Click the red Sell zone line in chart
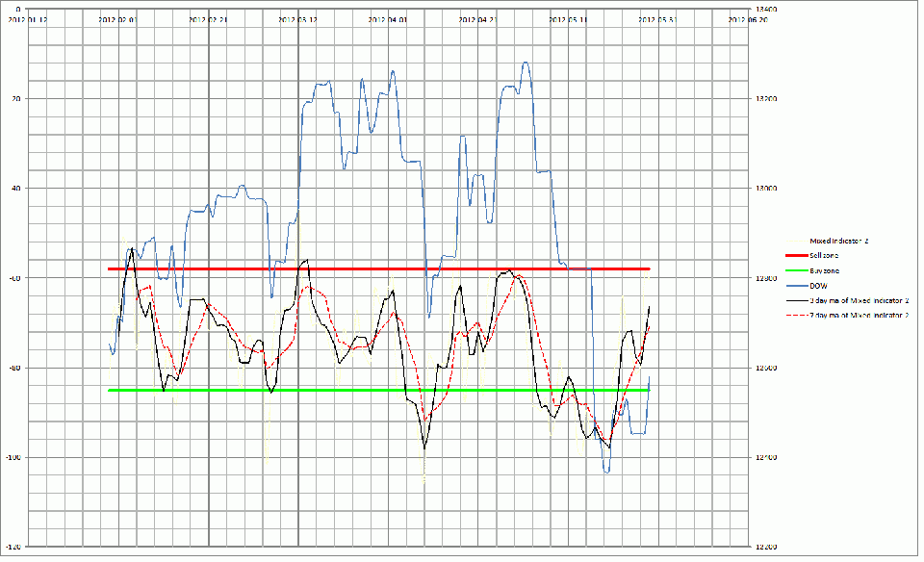This screenshot has height=562, width=924. (378, 269)
